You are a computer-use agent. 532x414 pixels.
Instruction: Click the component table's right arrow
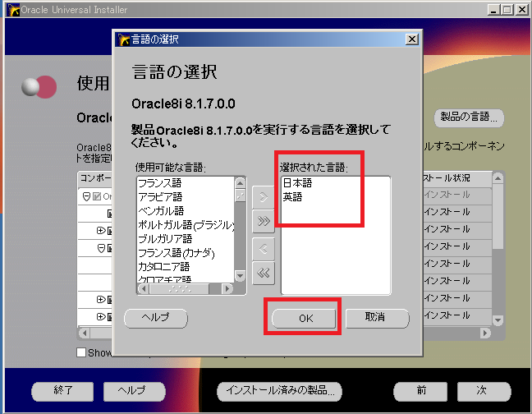tap(485, 333)
